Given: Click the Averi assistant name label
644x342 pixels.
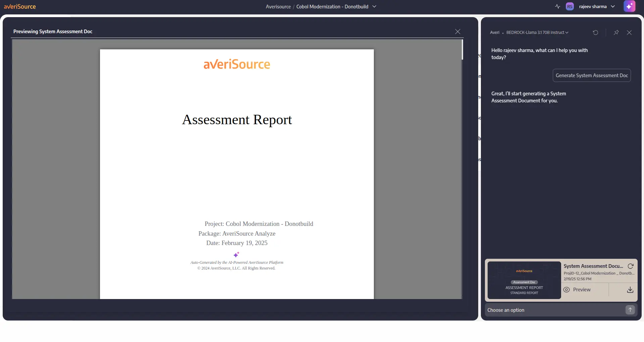Looking at the screenshot, I should pos(495,33).
